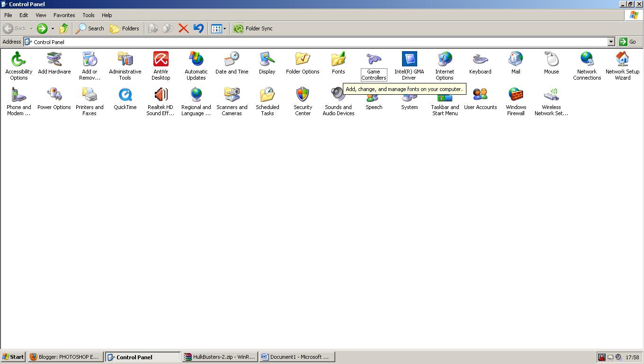Select Security Center shield icon
Viewport: 644px width, 364px height.
click(x=303, y=95)
